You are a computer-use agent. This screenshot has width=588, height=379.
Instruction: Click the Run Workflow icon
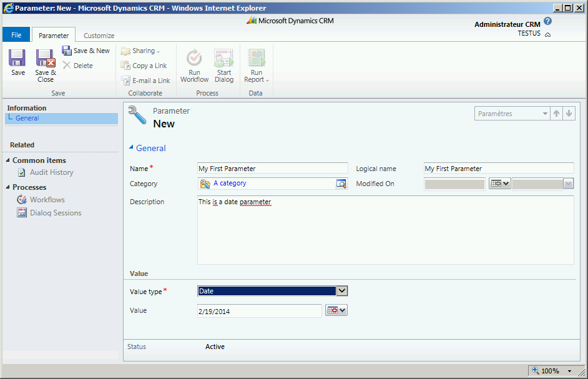point(194,58)
